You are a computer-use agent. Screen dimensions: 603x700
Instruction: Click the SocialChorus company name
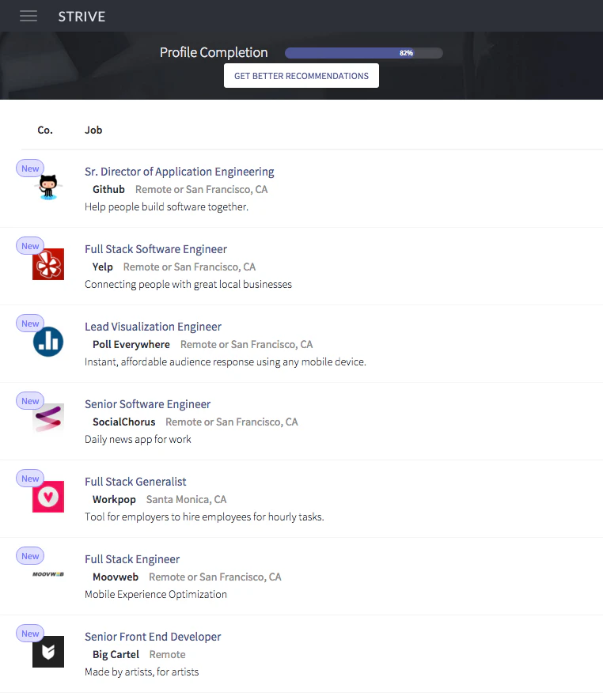pos(124,422)
